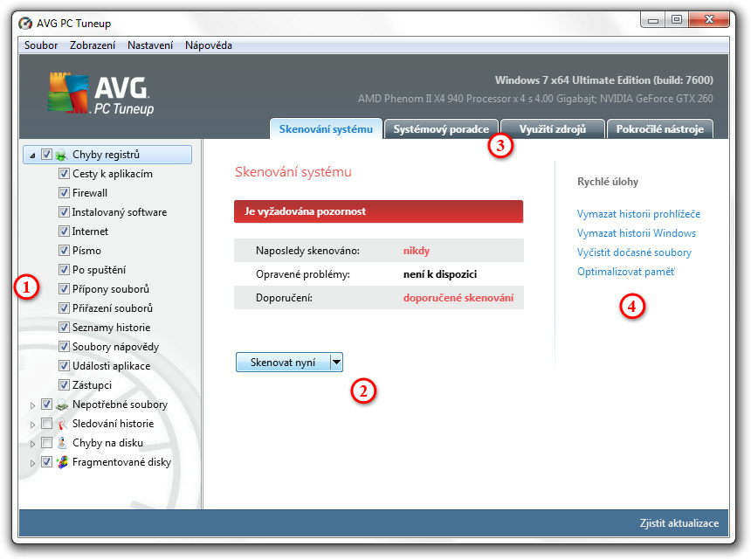Uncheck Po spuštění checkbox
Image resolution: width=751 pixels, height=560 pixels.
coord(64,269)
